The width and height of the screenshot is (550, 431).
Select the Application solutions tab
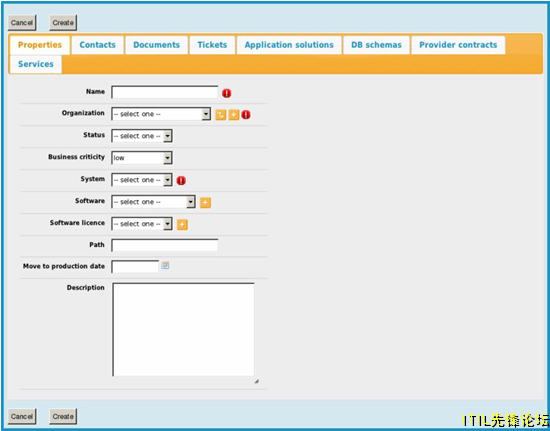289,45
